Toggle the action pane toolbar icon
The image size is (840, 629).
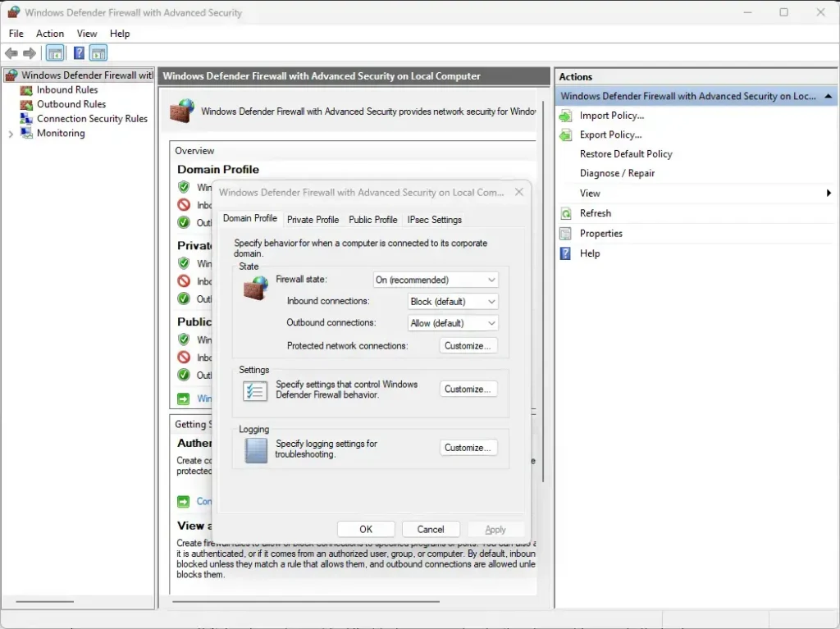tap(98, 53)
